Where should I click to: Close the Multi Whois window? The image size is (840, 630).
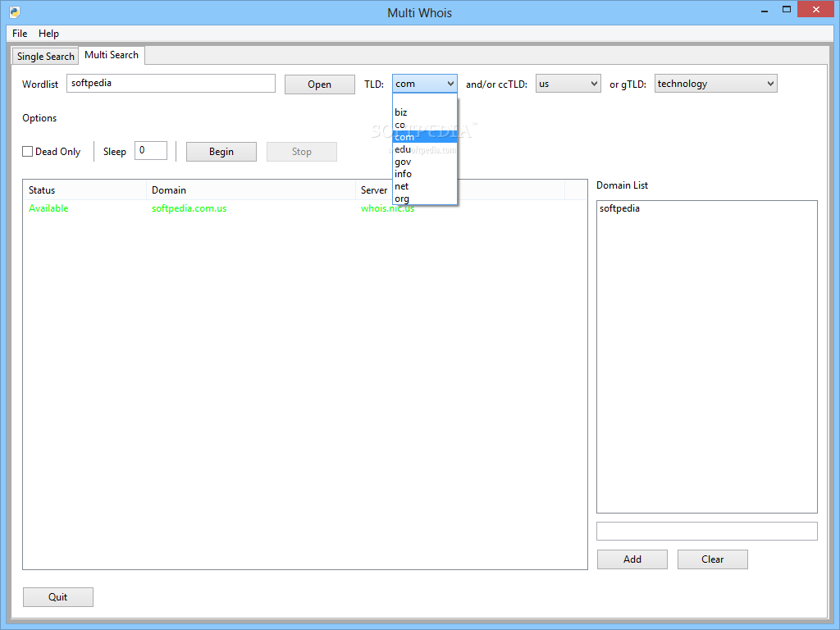tap(816, 10)
